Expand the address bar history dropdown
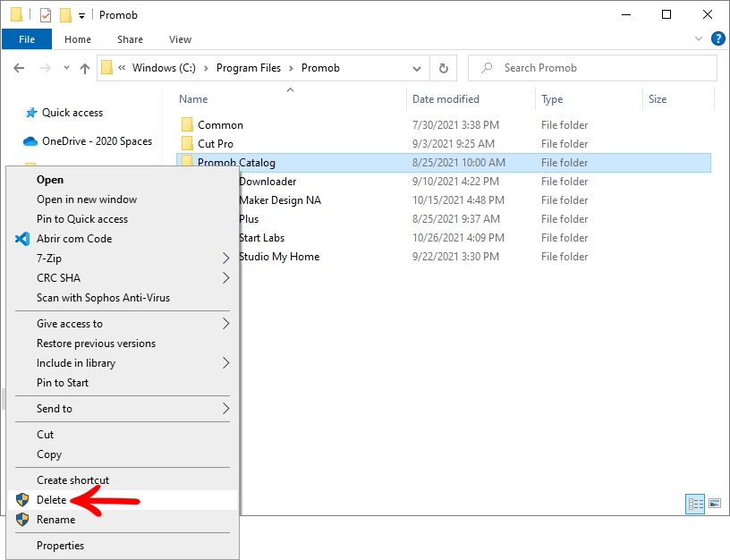Screen dimensions: 730x560 click(x=417, y=68)
